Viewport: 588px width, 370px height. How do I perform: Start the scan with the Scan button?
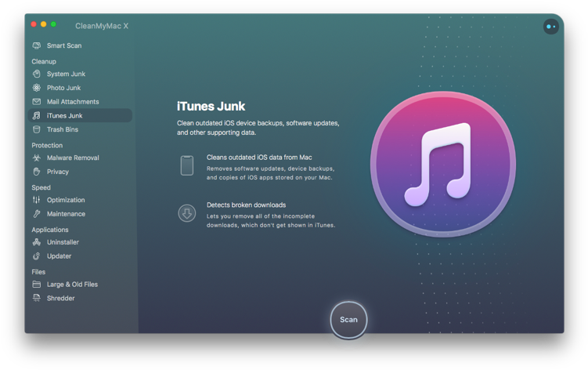tap(348, 320)
